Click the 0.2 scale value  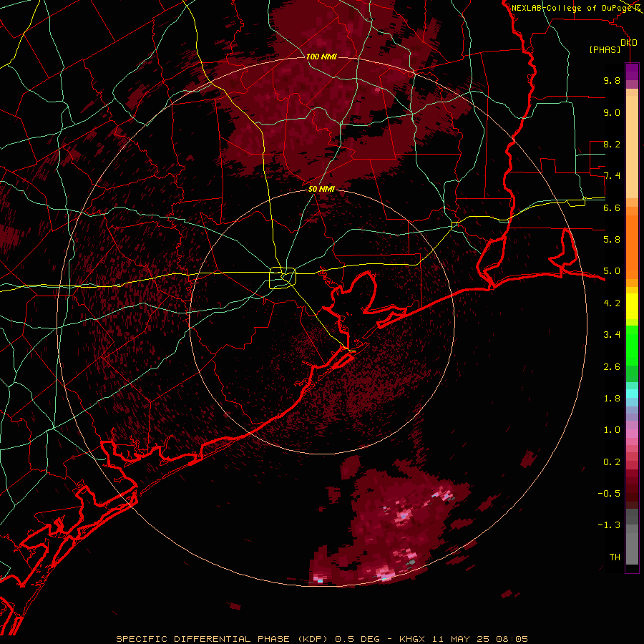tap(612, 462)
